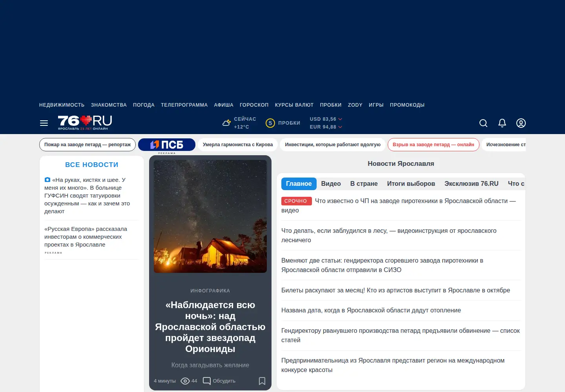This screenshot has height=392, width=565.
Task: Open ПРОМОКОДЫ menu item
Action: click(407, 105)
